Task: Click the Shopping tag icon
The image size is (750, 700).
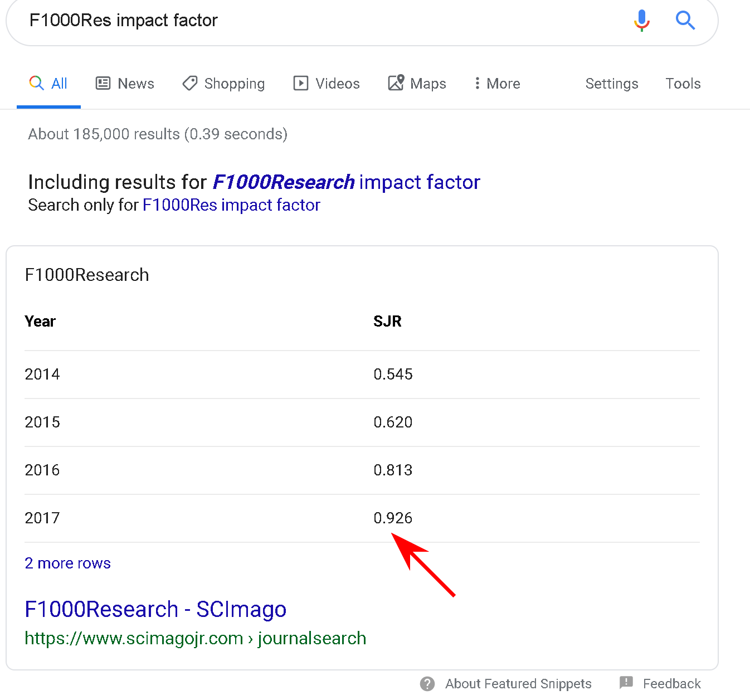Action: (190, 84)
